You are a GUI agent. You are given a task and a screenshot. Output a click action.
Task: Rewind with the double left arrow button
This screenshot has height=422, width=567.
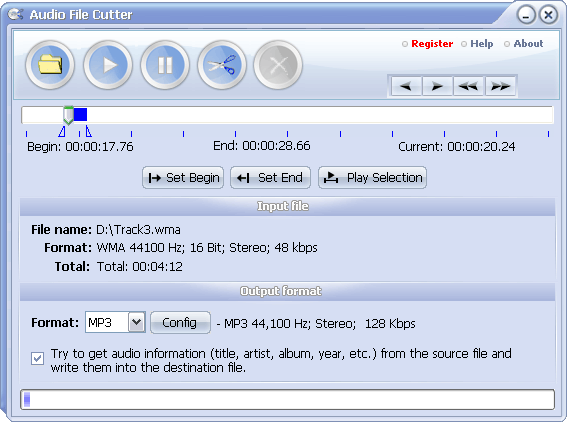pos(468,86)
